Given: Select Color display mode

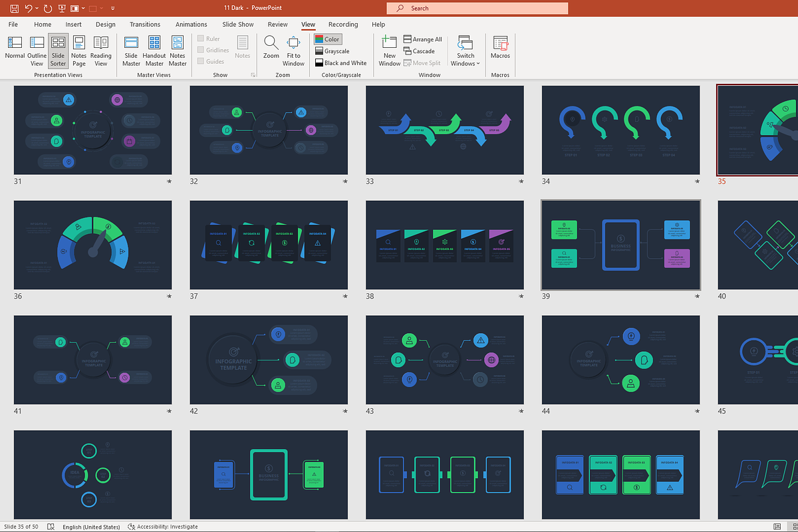Looking at the screenshot, I should [x=327, y=39].
